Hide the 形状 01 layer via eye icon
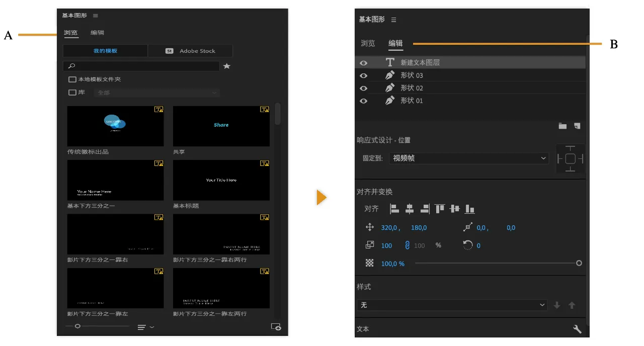The height and width of the screenshot is (346, 644). pyautogui.click(x=363, y=101)
